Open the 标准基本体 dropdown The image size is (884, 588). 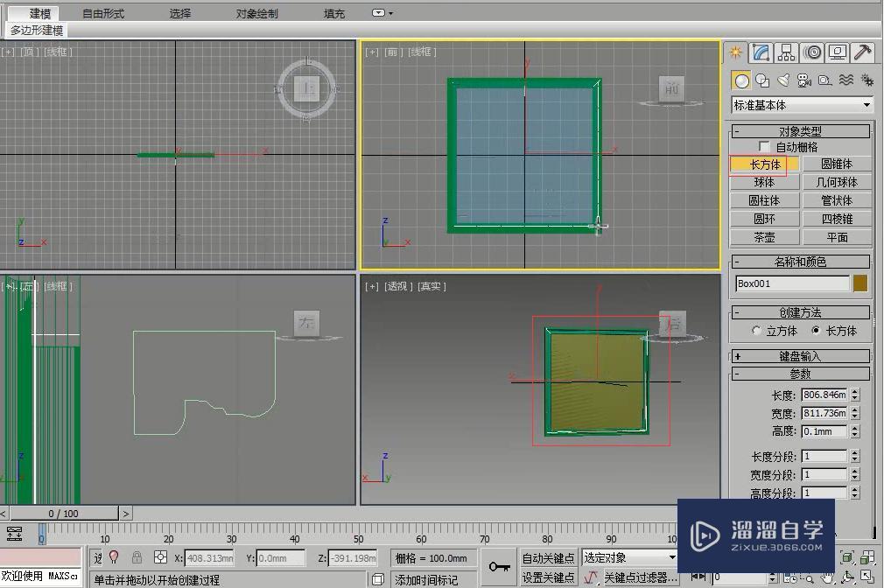pyautogui.click(x=802, y=105)
